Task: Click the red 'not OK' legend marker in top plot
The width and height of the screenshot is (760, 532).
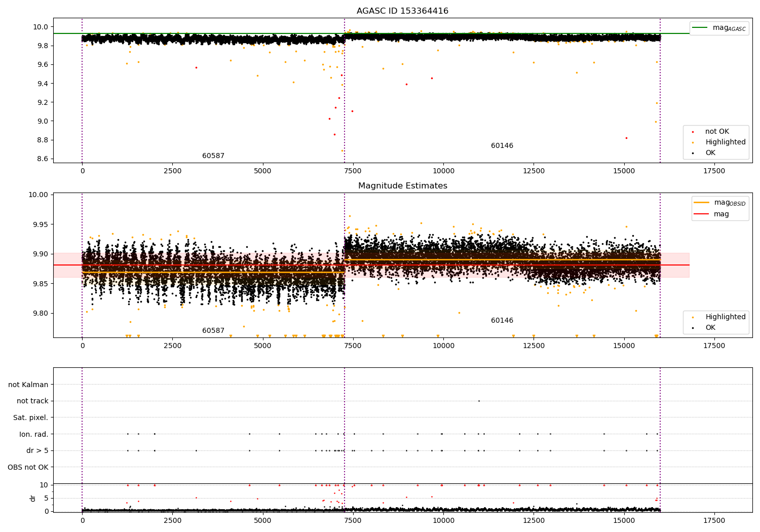Action: click(693, 132)
